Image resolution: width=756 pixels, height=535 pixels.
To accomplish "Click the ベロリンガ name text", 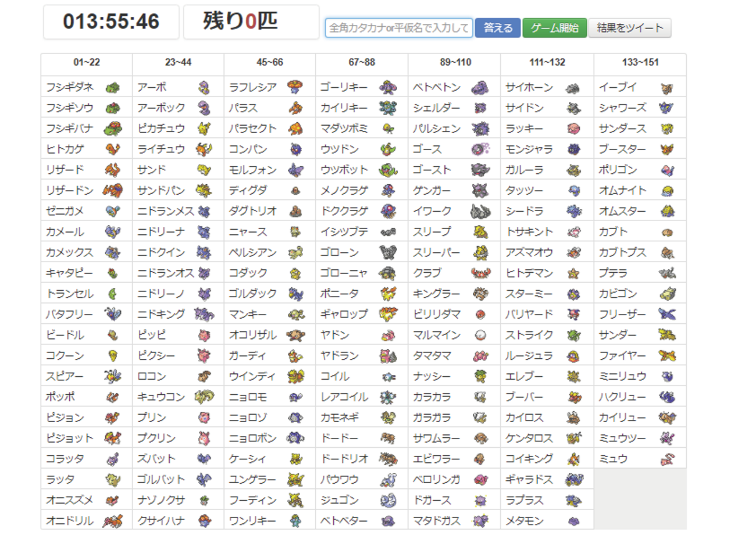I will point(436,479).
